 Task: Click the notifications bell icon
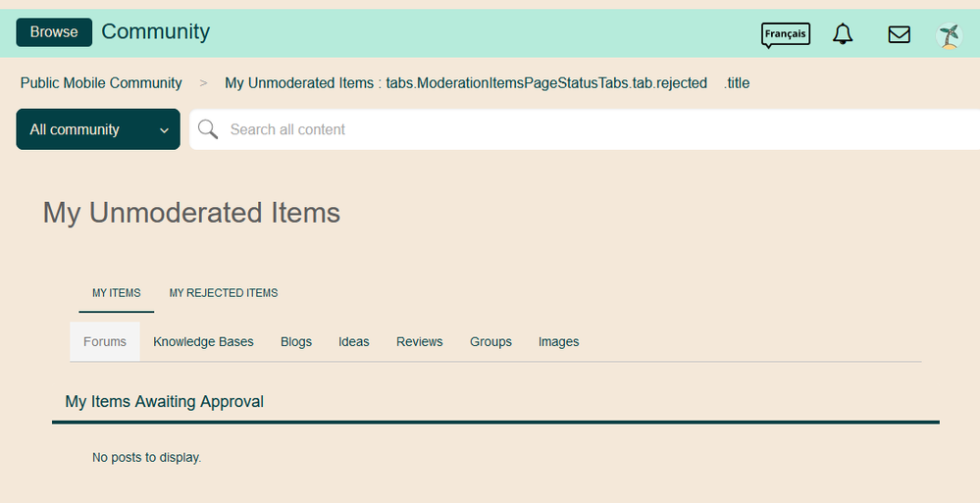[843, 34]
